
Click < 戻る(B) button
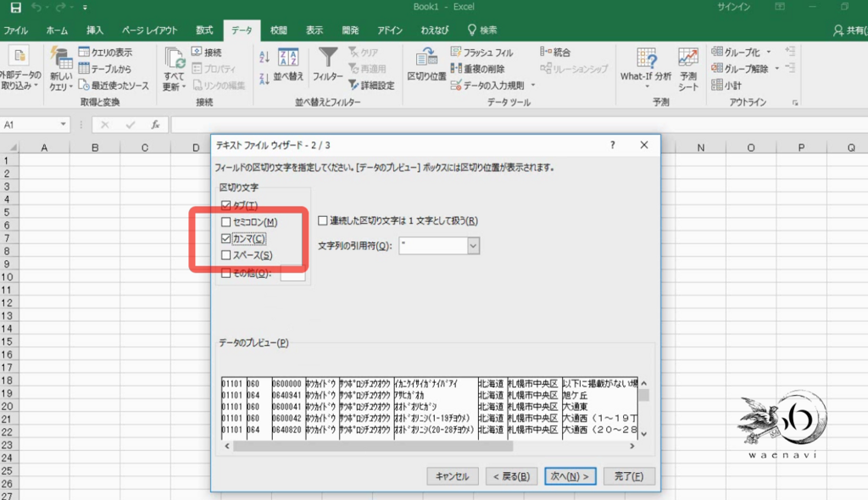tap(511, 476)
